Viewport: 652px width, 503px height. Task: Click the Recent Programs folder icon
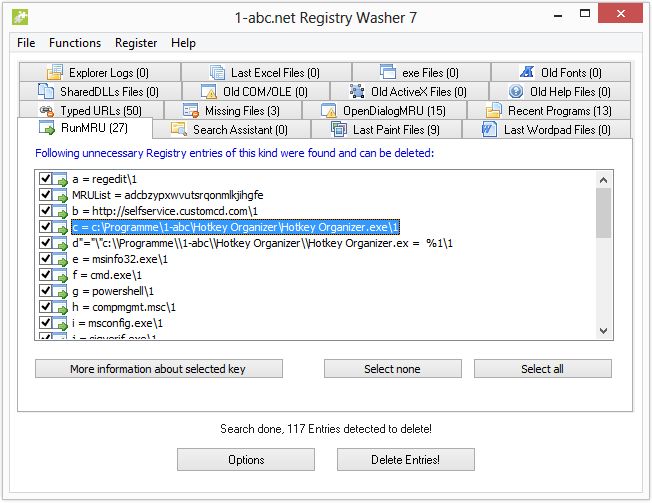tap(493, 111)
